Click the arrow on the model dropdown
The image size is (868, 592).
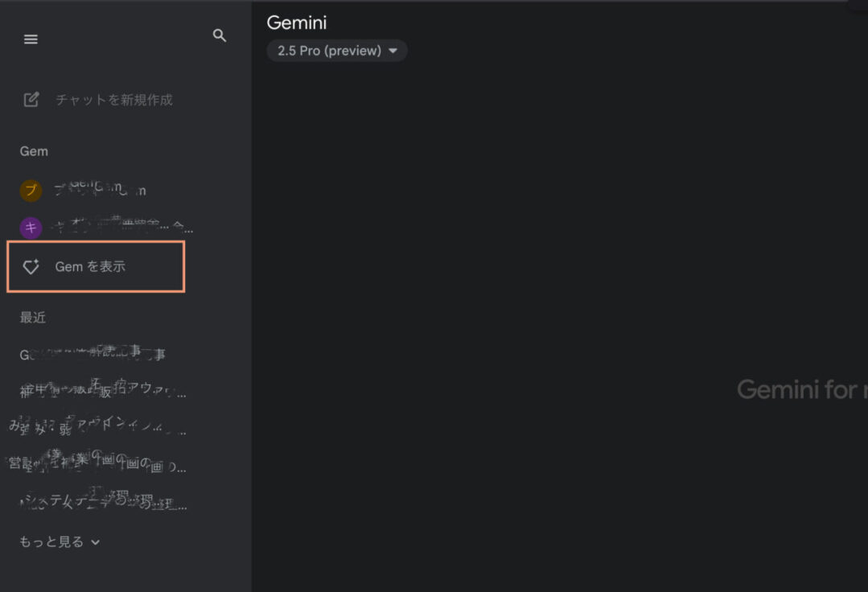tap(393, 51)
